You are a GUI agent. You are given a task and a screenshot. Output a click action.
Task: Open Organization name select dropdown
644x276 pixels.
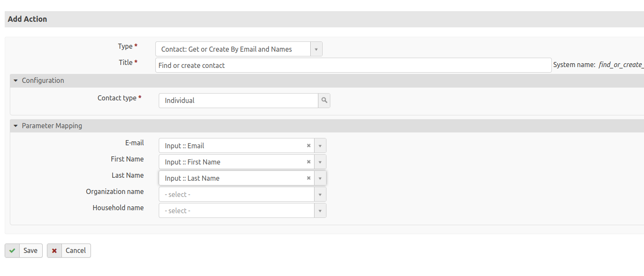coord(242,194)
